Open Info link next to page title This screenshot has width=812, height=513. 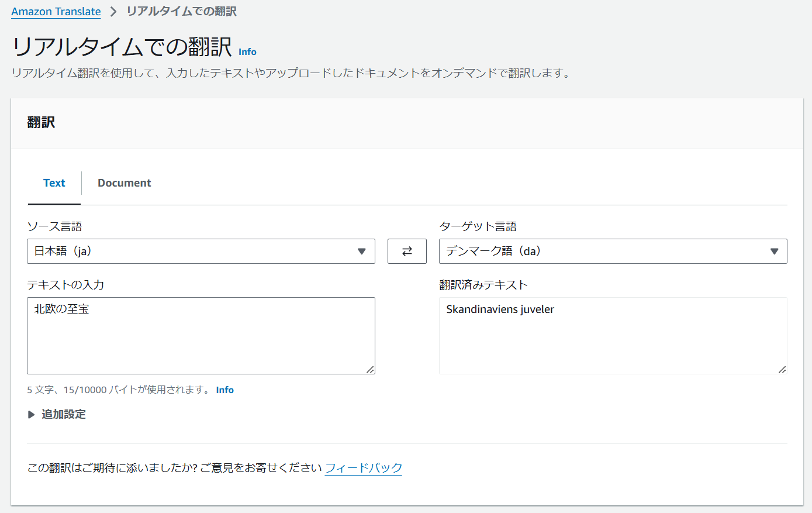pyautogui.click(x=247, y=51)
